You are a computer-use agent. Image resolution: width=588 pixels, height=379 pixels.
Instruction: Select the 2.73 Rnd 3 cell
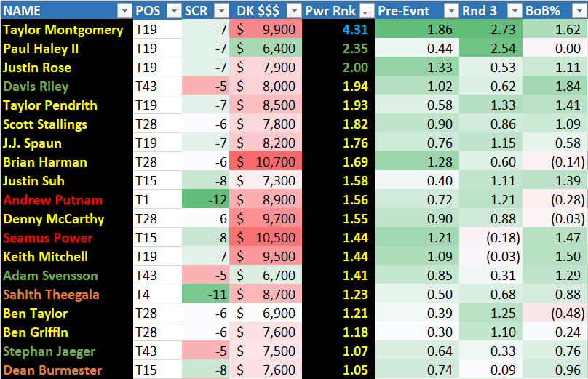[491, 29]
